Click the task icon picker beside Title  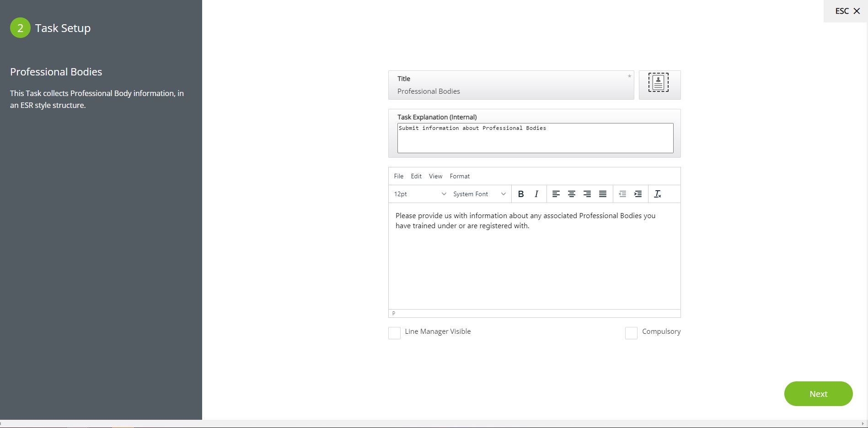click(659, 83)
